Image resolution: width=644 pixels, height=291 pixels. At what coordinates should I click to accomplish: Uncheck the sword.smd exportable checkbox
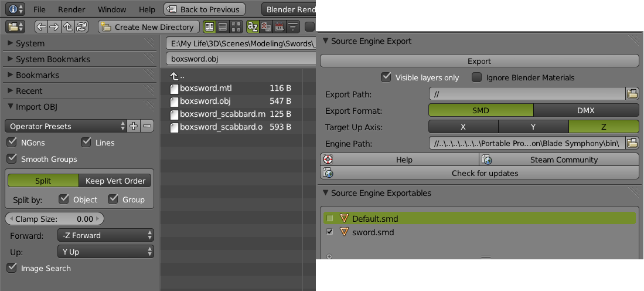point(329,232)
